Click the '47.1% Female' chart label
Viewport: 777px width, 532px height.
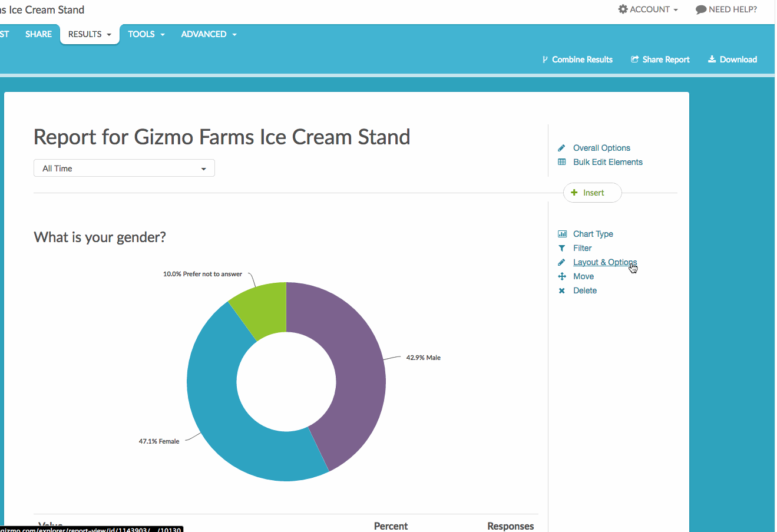click(x=159, y=441)
